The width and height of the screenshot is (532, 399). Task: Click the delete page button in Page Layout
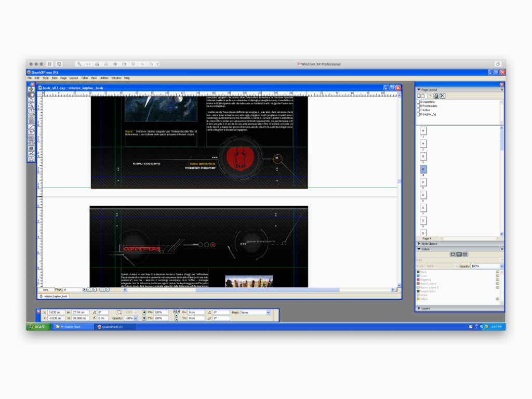click(443, 96)
